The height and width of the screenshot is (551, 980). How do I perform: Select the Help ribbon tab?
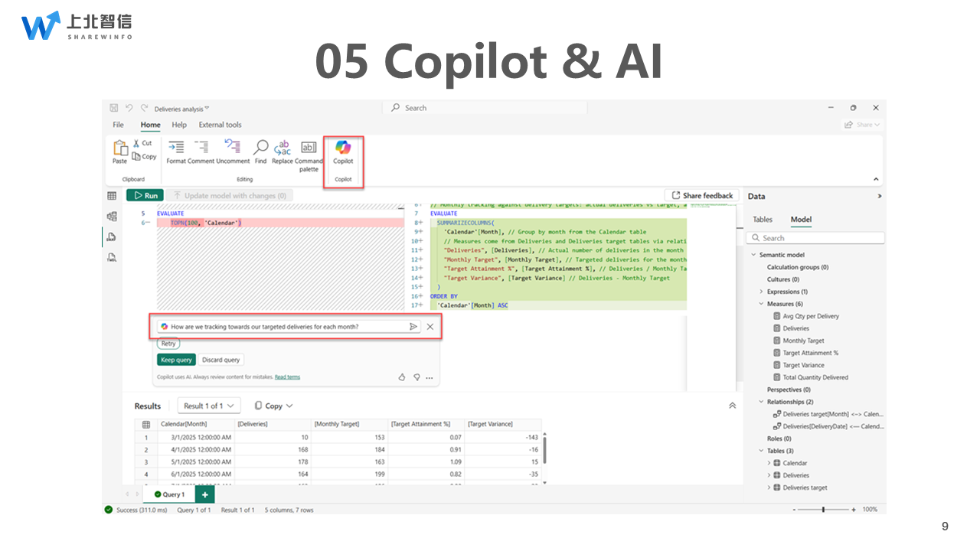click(179, 125)
